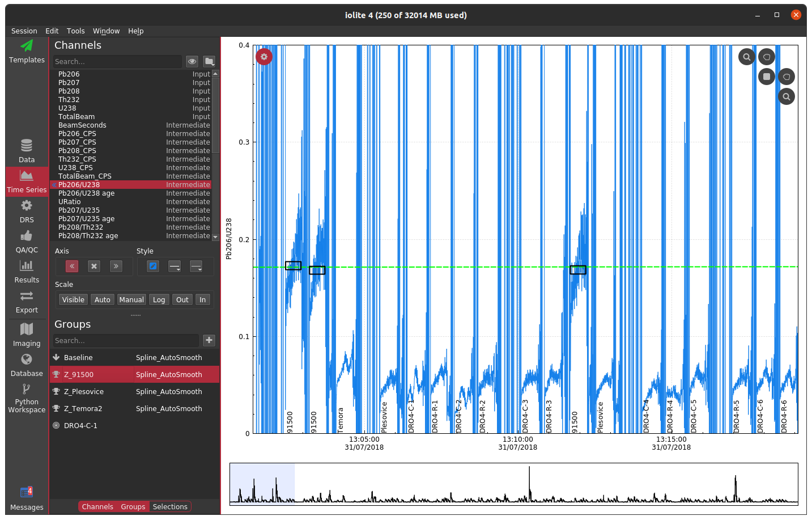Click the magnifier icon left of hand icon

[747, 57]
